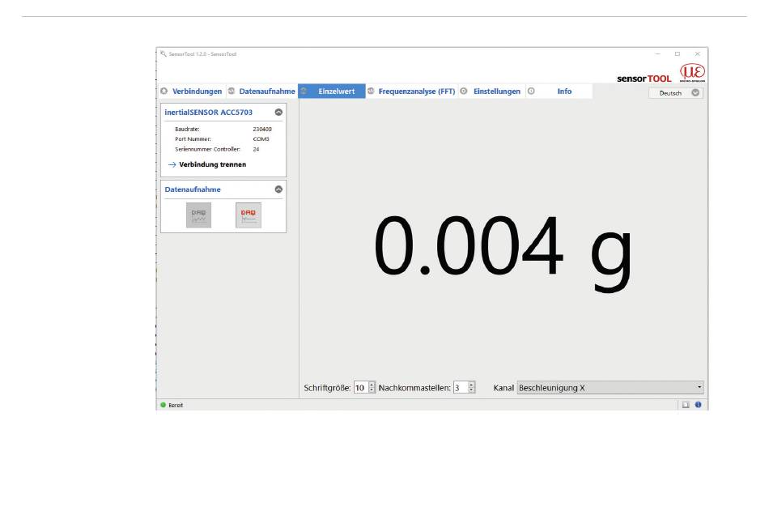
Task: Open the Deutsch language dropdown
Action: pos(676,93)
